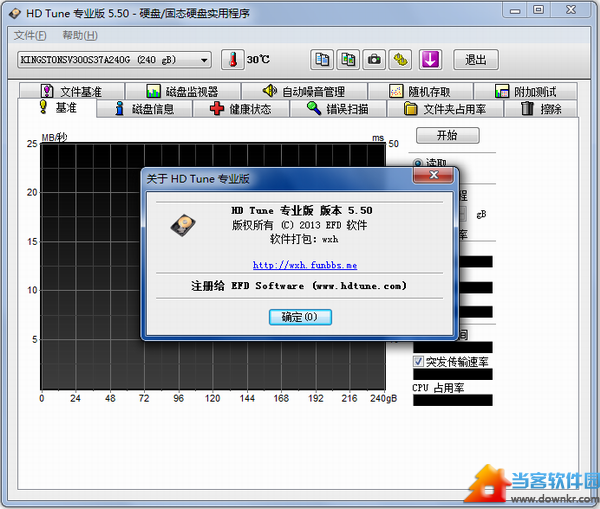
Task: Switch to the 健康状态 tab
Action: pos(241,109)
